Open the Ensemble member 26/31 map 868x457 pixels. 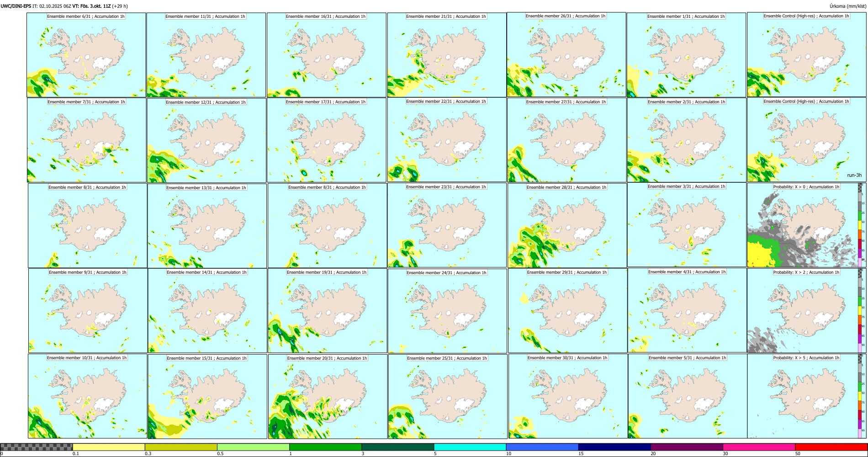point(566,54)
